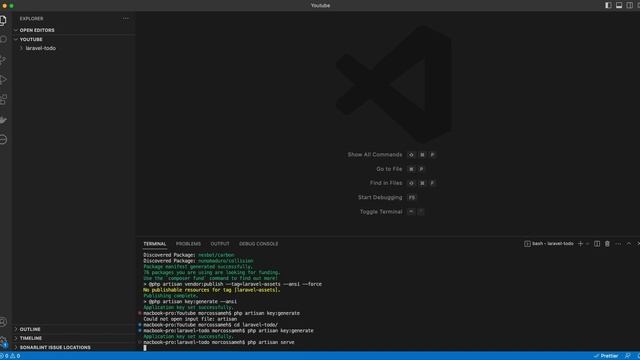Switch to the OUTPUT tab
The height and width of the screenshot is (360, 640).
220,244
